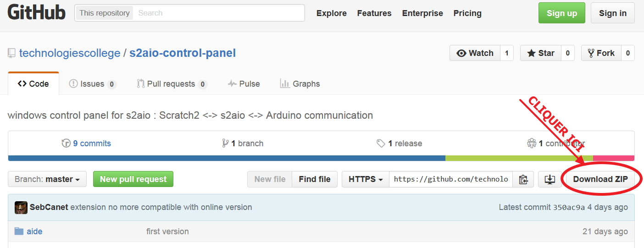The width and height of the screenshot is (644, 248).
Task: Open the Branch: master dropdown
Action: (47, 179)
